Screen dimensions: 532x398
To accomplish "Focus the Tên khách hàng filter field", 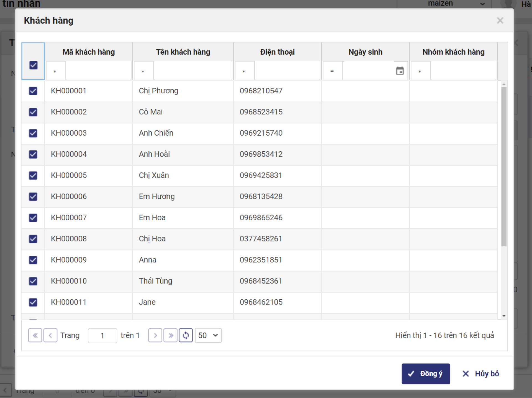I will [x=193, y=71].
